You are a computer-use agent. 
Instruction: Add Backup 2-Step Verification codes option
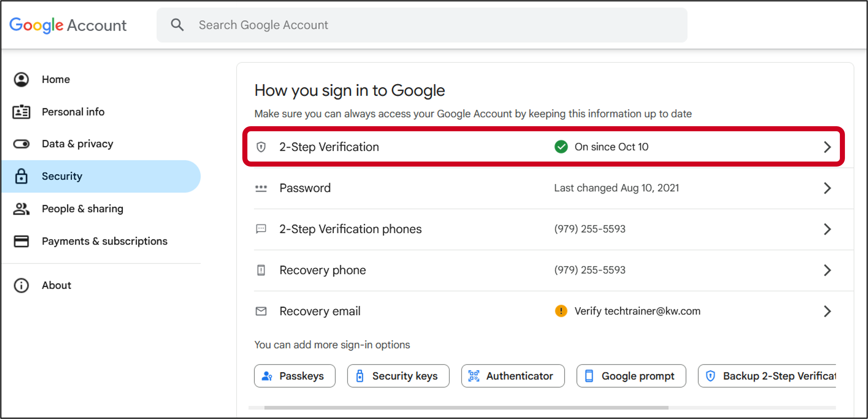[767, 376]
